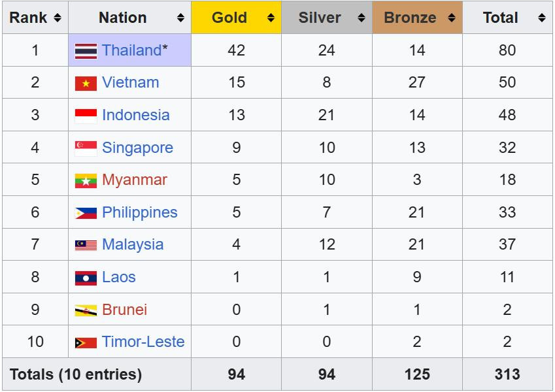The width and height of the screenshot is (555, 392).
Task: Sort table by Rank column arrows
Action: coord(58,18)
